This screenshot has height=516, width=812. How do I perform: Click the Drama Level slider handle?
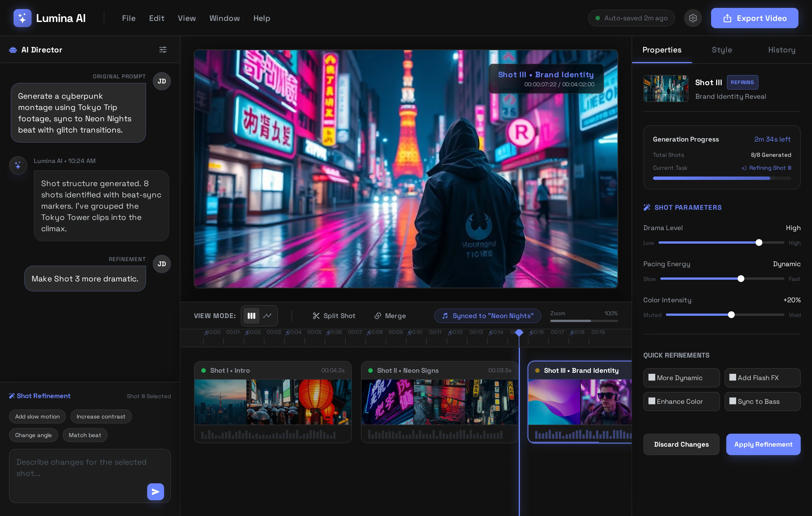pos(759,243)
